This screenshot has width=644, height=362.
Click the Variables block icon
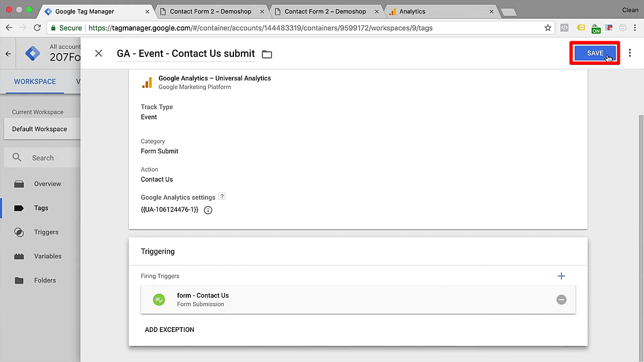[x=19, y=256]
